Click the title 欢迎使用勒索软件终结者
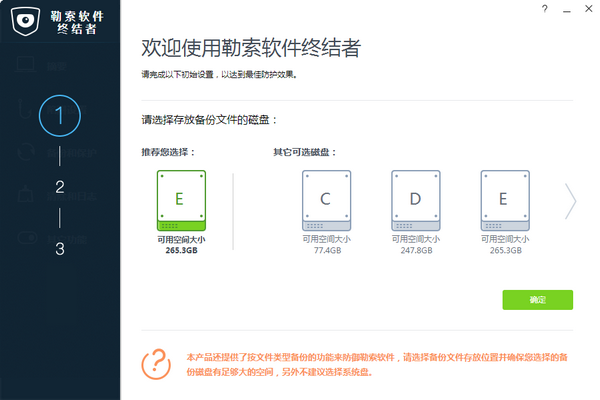 [x=251, y=48]
